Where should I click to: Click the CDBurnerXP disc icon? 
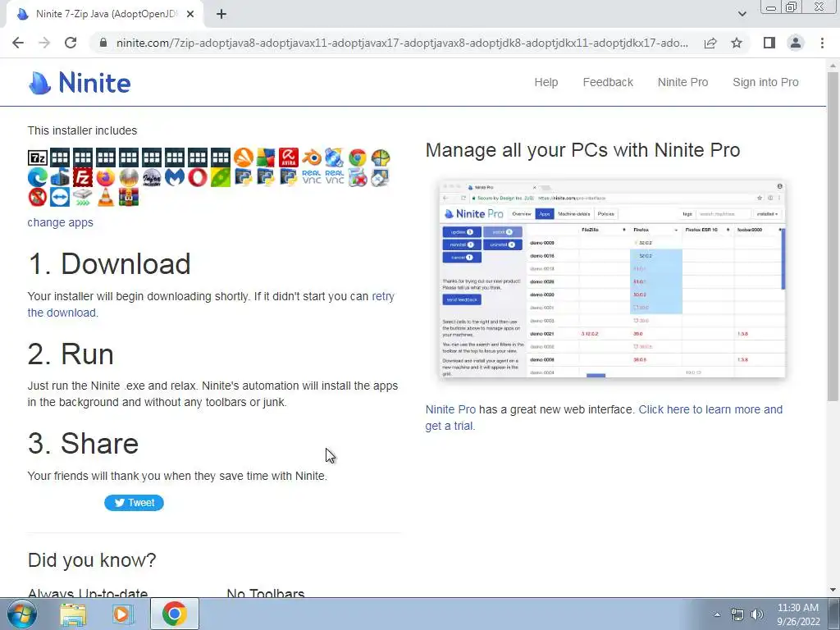click(x=335, y=157)
